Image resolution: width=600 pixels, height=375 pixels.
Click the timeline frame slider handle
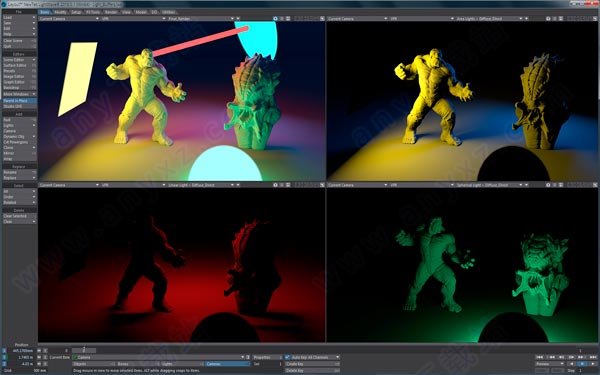[x=84, y=350]
